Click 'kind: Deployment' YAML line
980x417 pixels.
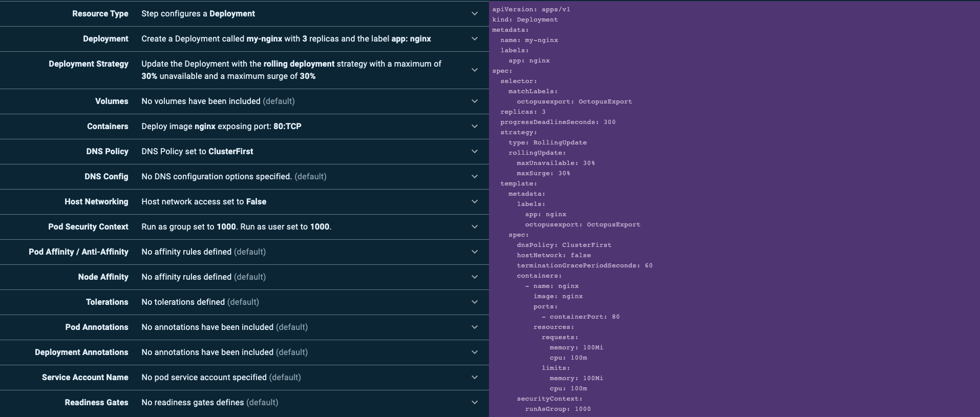[525, 19]
